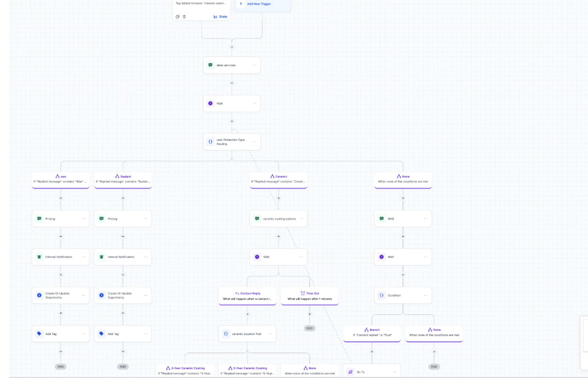Click the Go To node
The height and width of the screenshot is (378, 588).
point(372,371)
